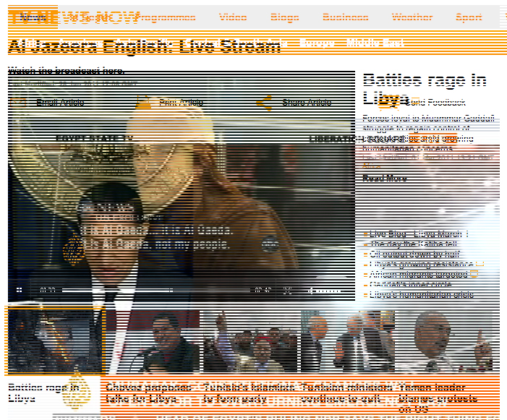
Task: Click the Email Article link text
Action: [60, 103]
